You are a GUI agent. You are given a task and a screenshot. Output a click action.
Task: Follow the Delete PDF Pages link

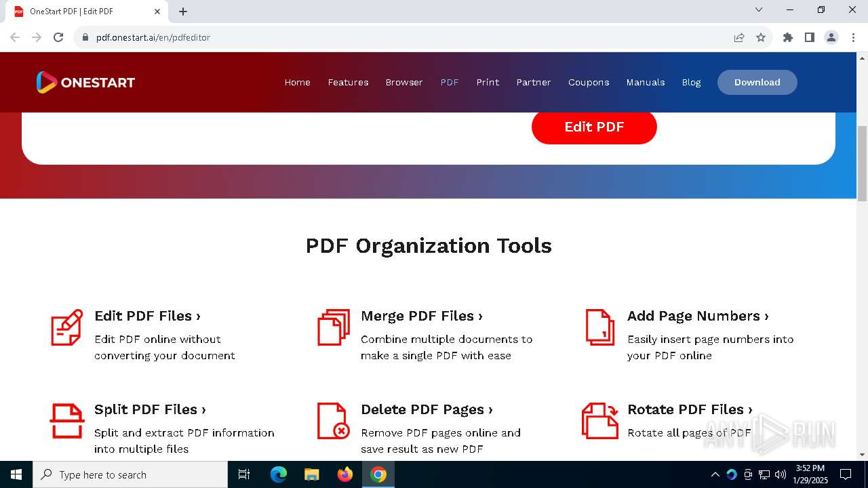pos(427,409)
